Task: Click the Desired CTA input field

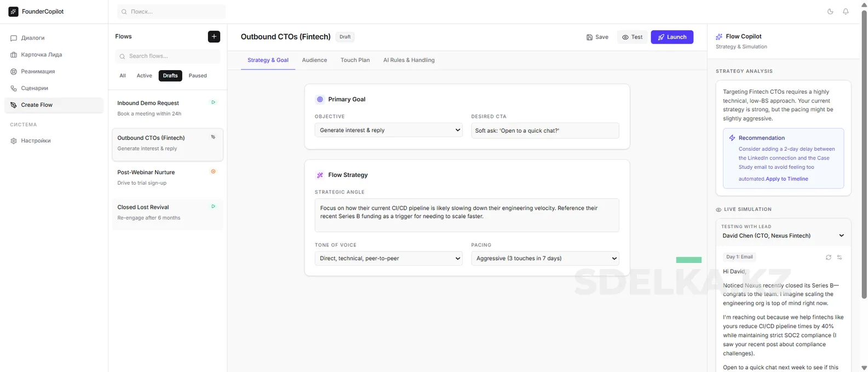Action: click(x=545, y=130)
